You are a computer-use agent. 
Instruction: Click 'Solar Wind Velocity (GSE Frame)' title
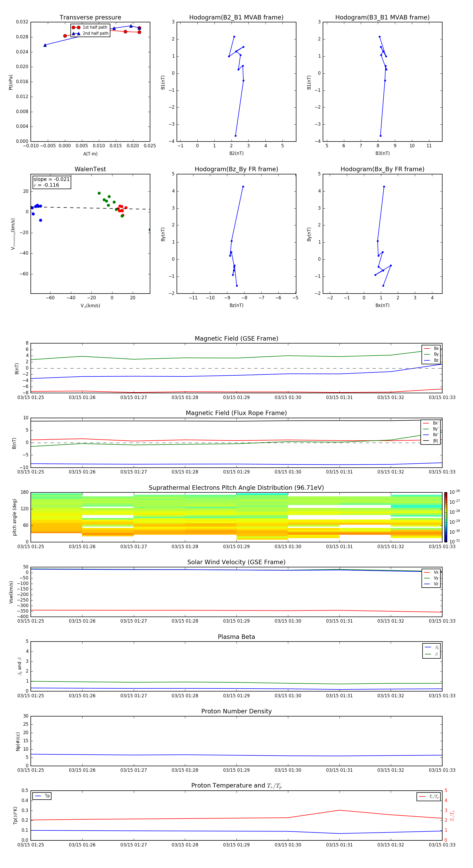pyautogui.click(x=236, y=562)
